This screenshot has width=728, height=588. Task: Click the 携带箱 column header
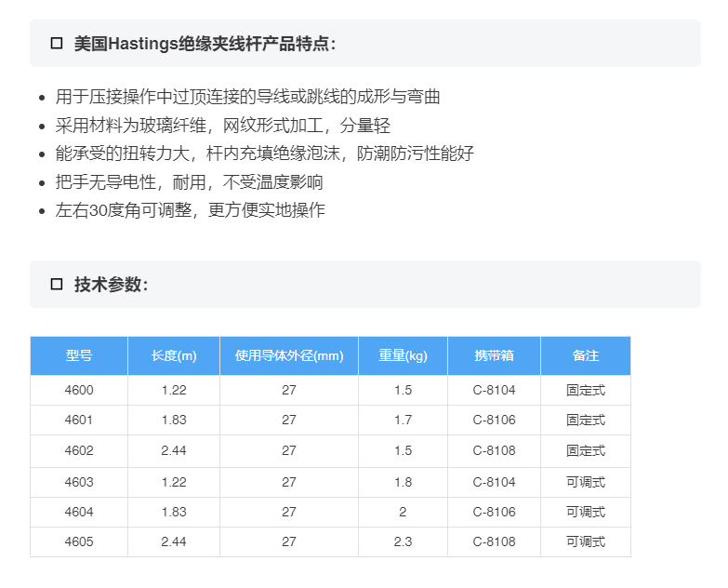click(494, 355)
